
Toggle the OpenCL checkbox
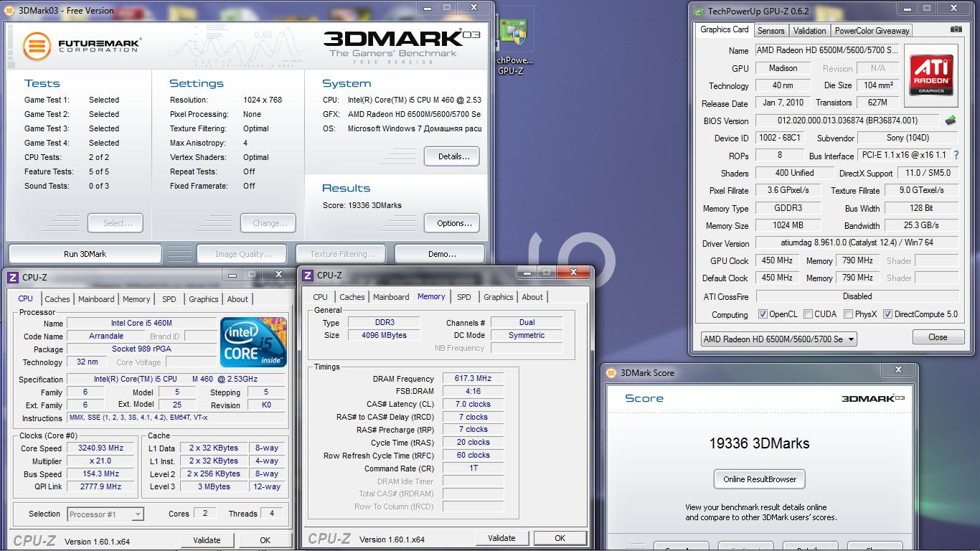[x=763, y=314]
